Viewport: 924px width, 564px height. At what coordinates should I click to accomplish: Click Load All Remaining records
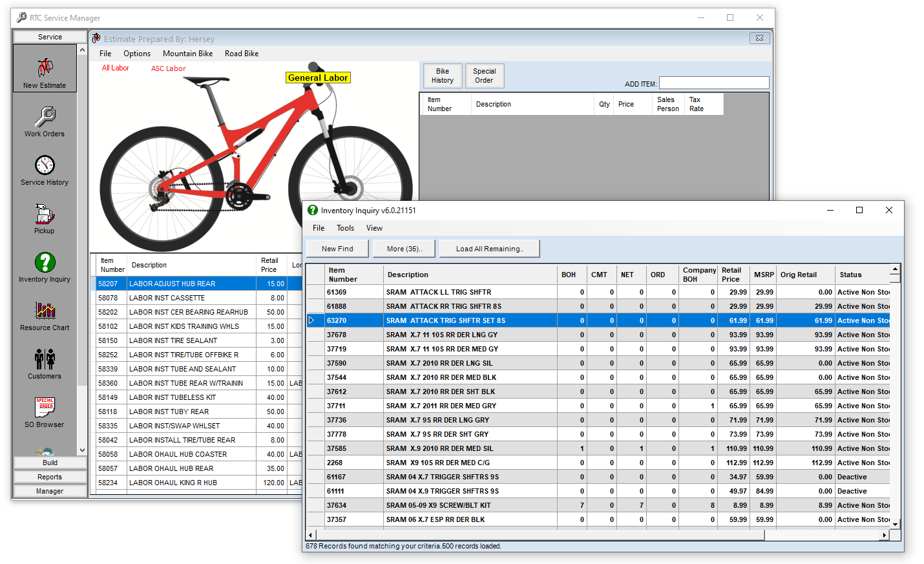(x=489, y=248)
